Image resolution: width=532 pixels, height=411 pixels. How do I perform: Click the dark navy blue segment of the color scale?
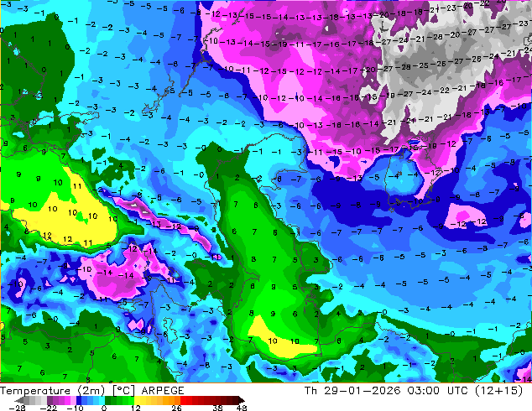(x=79, y=400)
